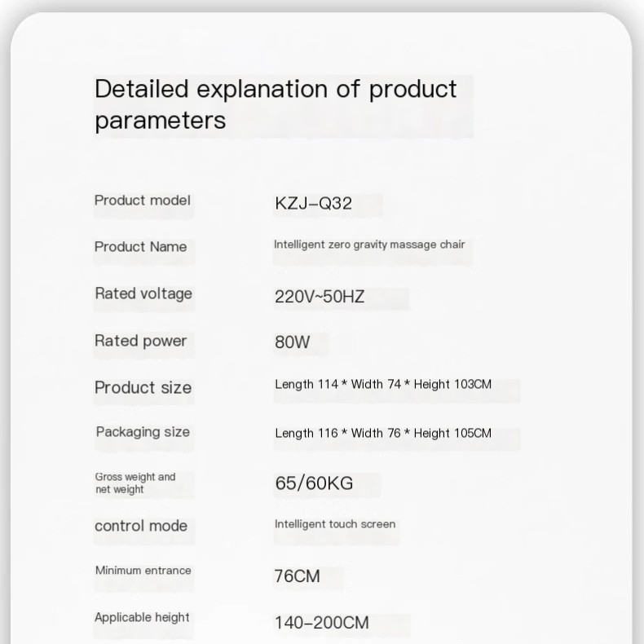Click the 'Detailed explanation of product parameters' heading

(x=276, y=104)
